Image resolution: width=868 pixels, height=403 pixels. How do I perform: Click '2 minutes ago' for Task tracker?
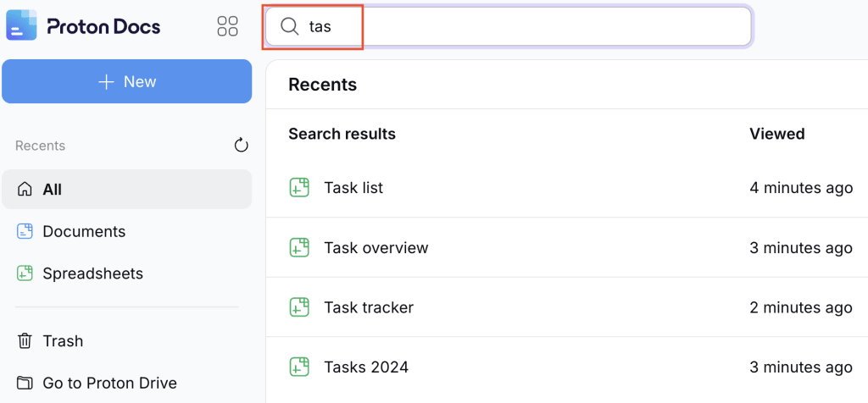[801, 306]
